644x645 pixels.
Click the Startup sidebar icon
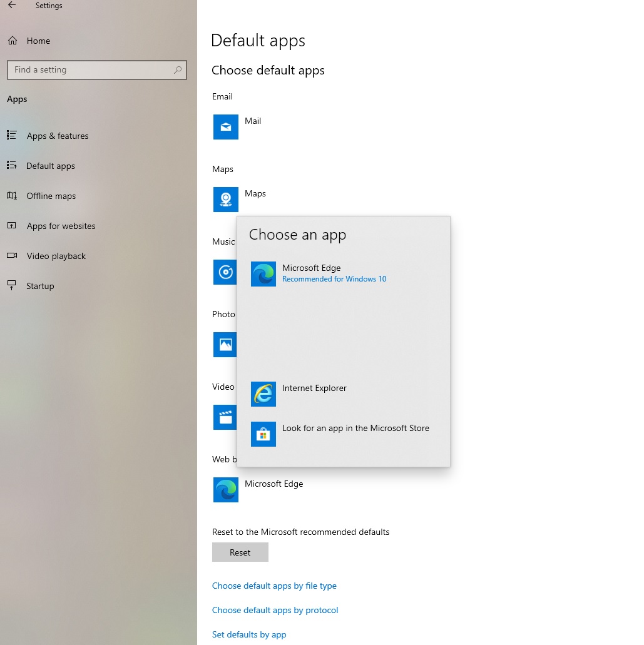(x=12, y=285)
